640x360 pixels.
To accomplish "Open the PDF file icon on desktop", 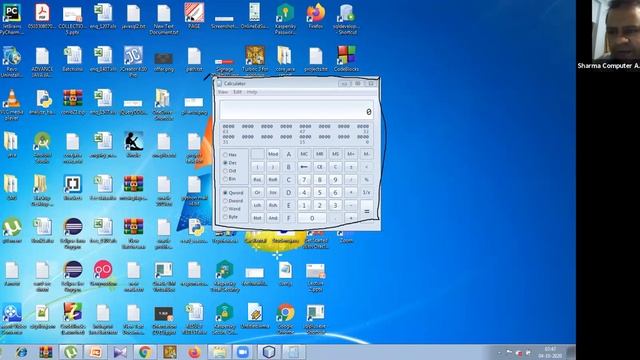I will (x=42, y=17).
